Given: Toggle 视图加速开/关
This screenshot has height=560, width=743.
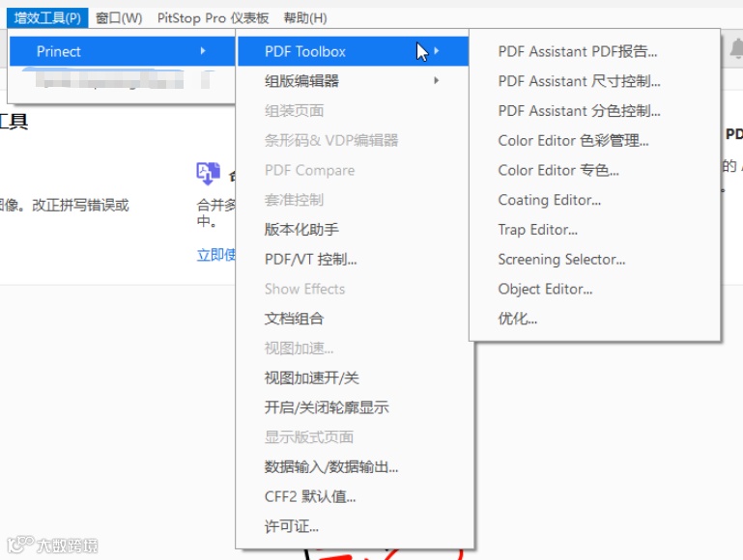Looking at the screenshot, I should [x=353, y=378].
